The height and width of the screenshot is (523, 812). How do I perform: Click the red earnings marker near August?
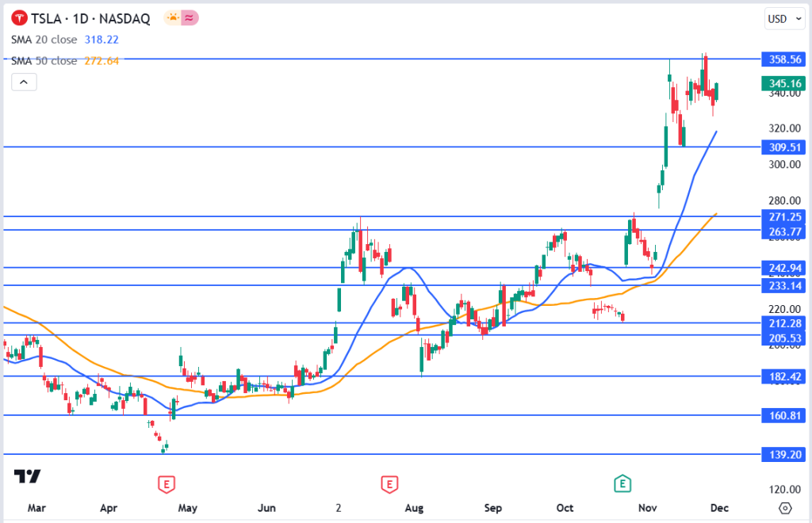pyautogui.click(x=389, y=483)
